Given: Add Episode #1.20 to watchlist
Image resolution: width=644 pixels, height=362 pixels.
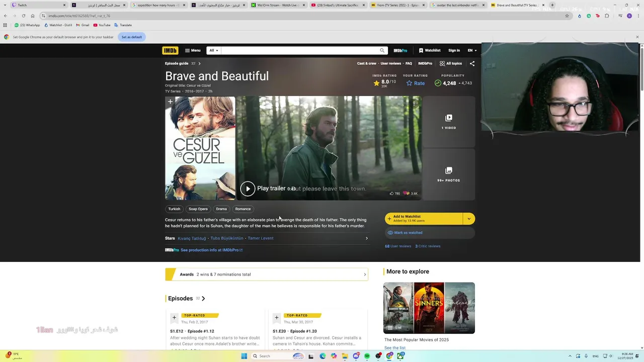Looking at the screenshot, I should pos(276,318).
